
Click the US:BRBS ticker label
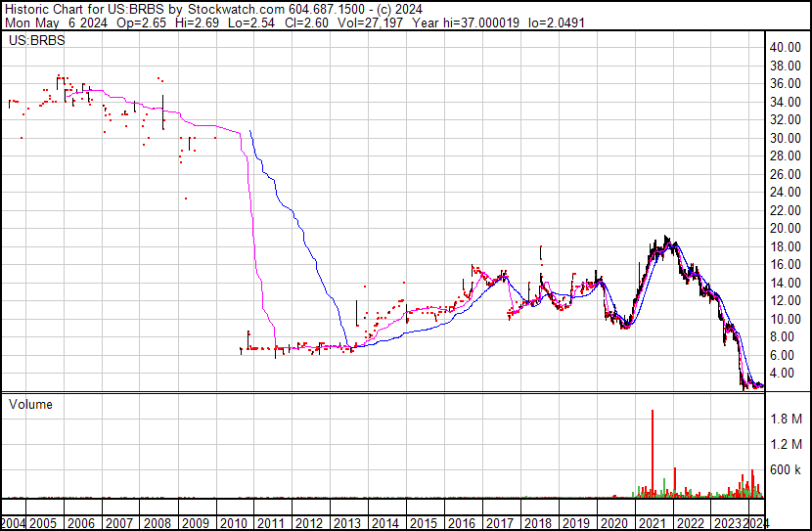point(34,42)
